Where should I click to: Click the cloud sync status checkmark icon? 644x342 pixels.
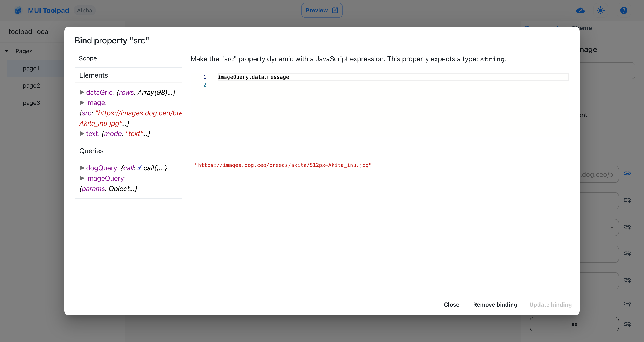(580, 10)
